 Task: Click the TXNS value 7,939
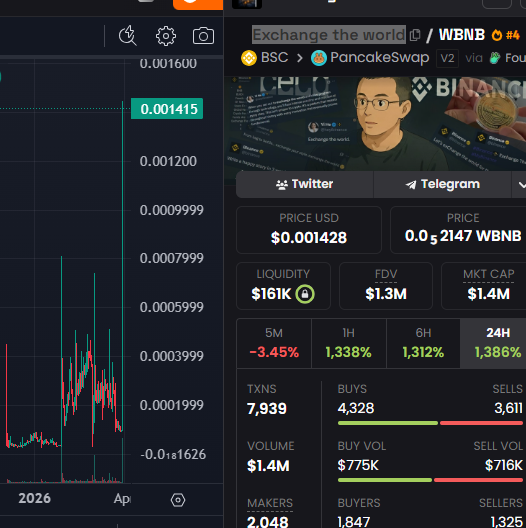[x=267, y=409]
